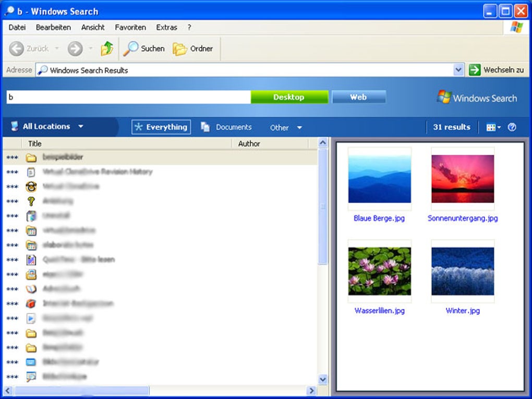Click the Zurück back arrow button

pos(16,49)
